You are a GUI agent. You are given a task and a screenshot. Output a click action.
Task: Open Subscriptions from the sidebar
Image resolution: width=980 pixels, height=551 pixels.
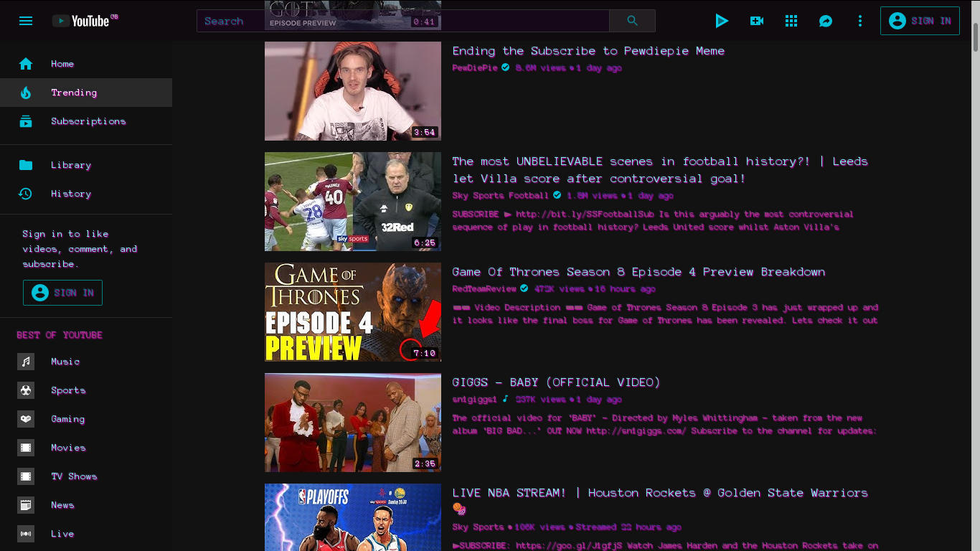coord(86,121)
